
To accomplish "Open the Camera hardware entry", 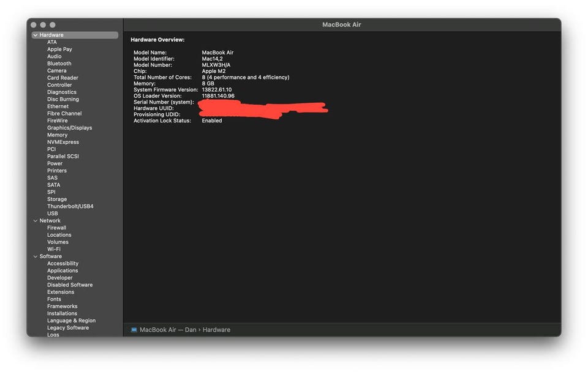I will pos(56,70).
